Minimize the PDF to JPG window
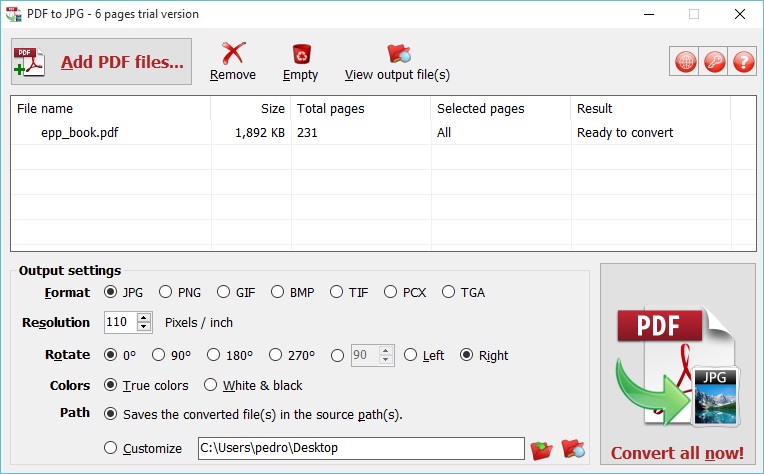The image size is (764, 474). (x=649, y=14)
